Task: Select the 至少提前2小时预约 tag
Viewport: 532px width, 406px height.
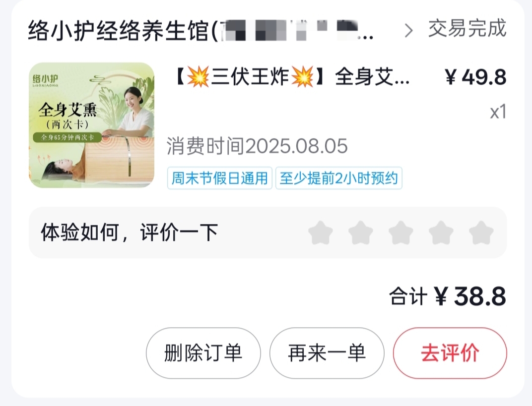Action: tap(338, 178)
